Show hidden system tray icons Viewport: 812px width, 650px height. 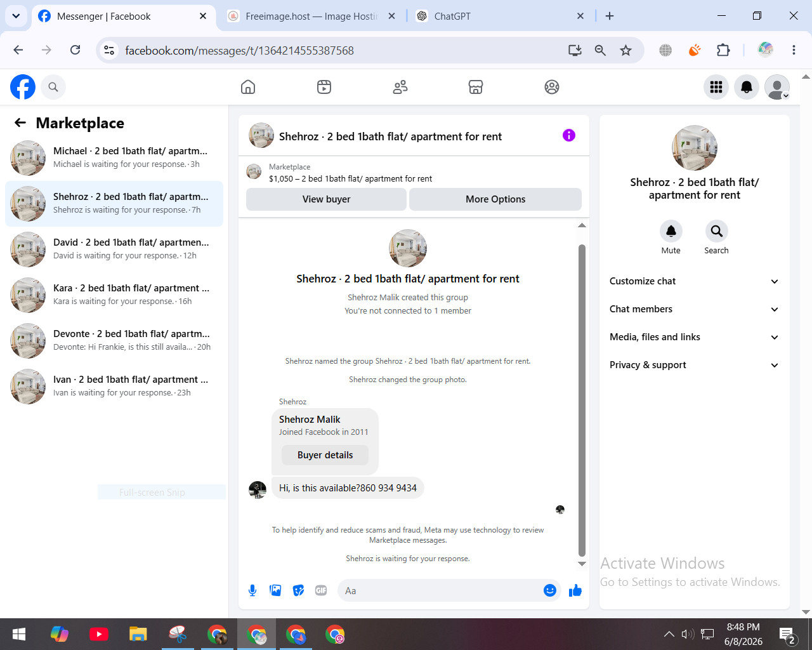(669, 634)
